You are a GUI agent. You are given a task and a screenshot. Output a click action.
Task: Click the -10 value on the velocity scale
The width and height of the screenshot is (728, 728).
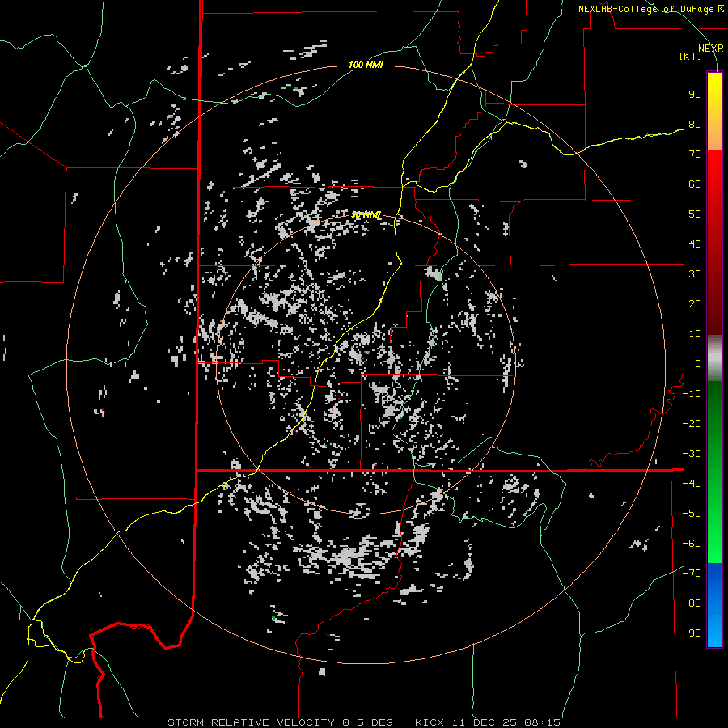click(692, 394)
